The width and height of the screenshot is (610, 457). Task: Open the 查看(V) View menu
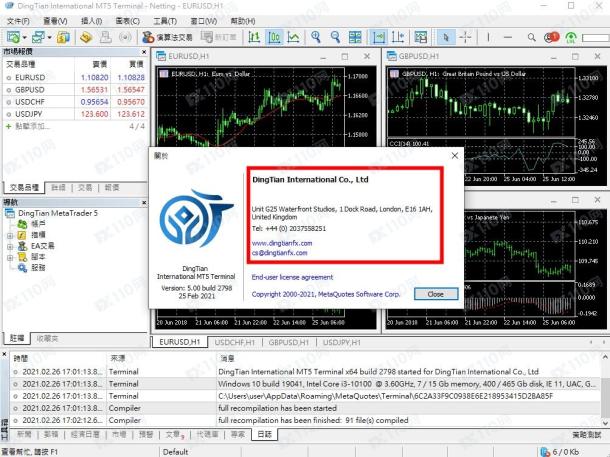click(x=55, y=21)
